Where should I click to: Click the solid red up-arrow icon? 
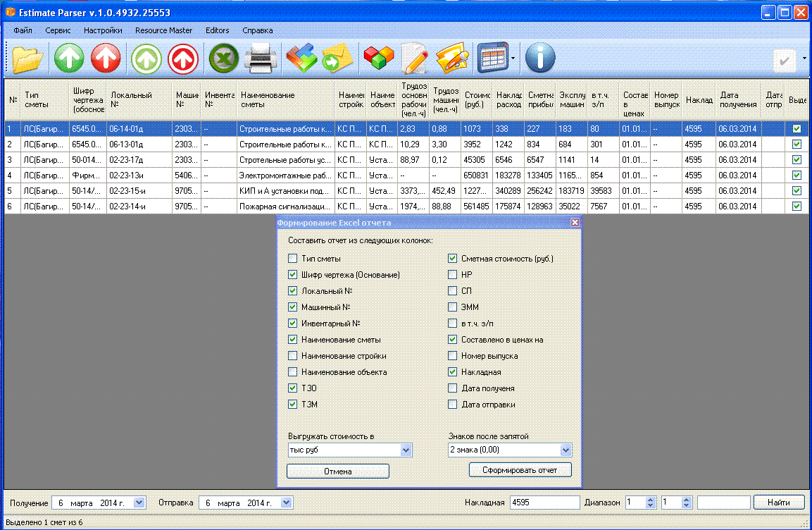click(106, 58)
